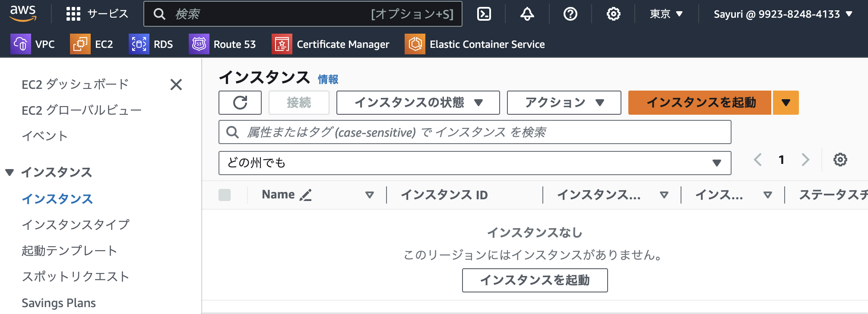The width and height of the screenshot is (868, 314).
Task: Click page number 1 in pagination
Action: [781, 160]
